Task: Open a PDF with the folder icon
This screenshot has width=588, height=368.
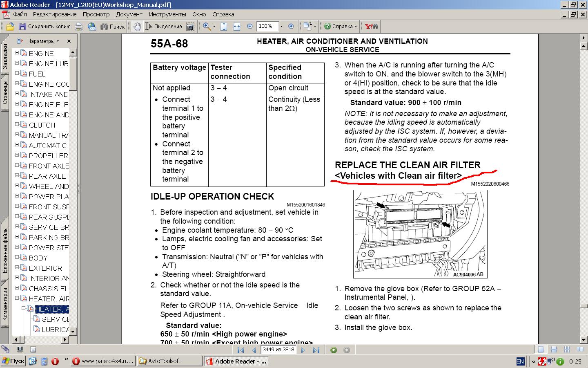Action: (10, 27)
